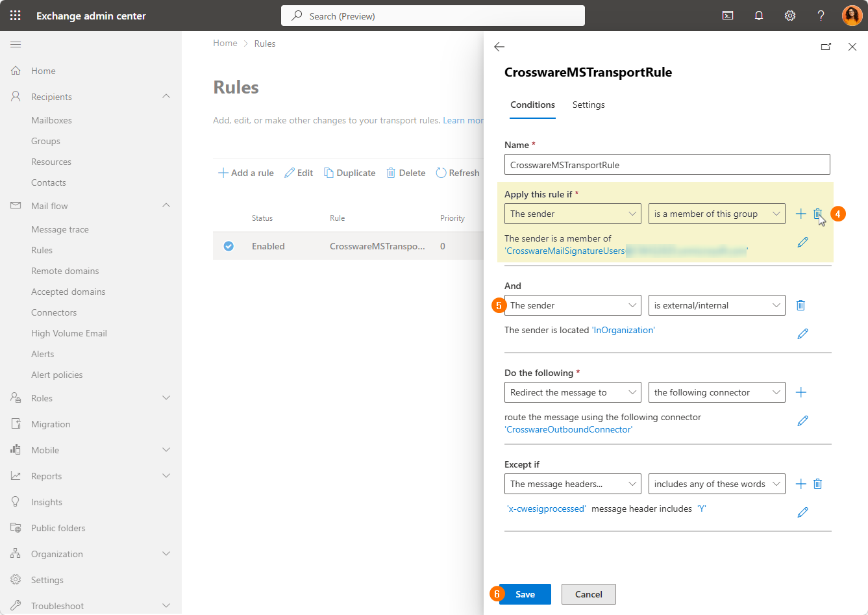Switch to the Settings tab
This screenshot has width=868, height=615.
point(589,105)
